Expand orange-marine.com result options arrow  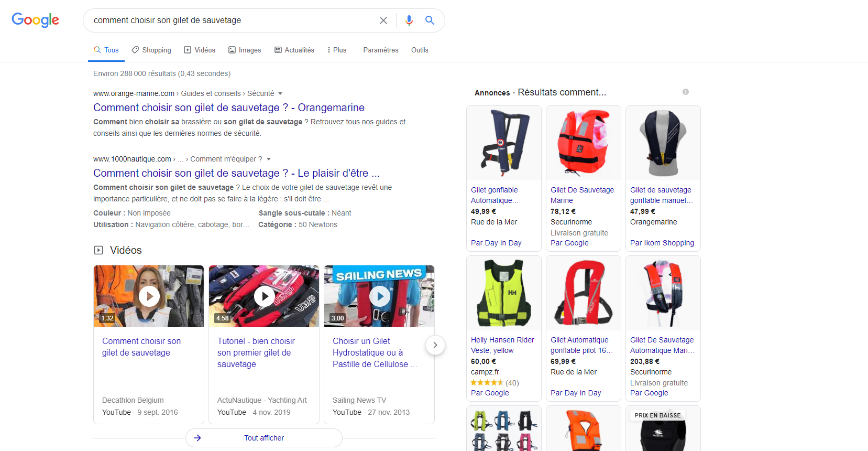coord(280,93)
